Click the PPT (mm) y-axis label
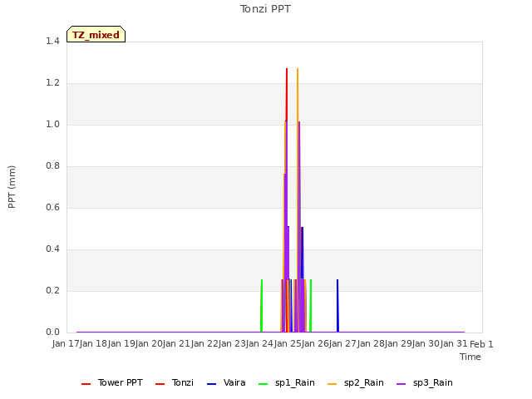This screenshot has width=532, height=399. pos(12,187)
